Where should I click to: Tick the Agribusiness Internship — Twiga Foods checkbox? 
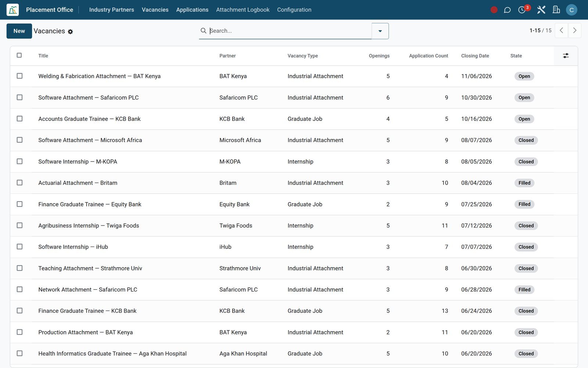coord(19,225)
